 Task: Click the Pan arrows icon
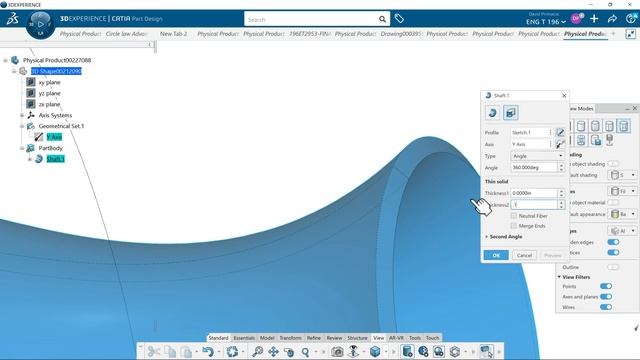[x=273, y=351]
